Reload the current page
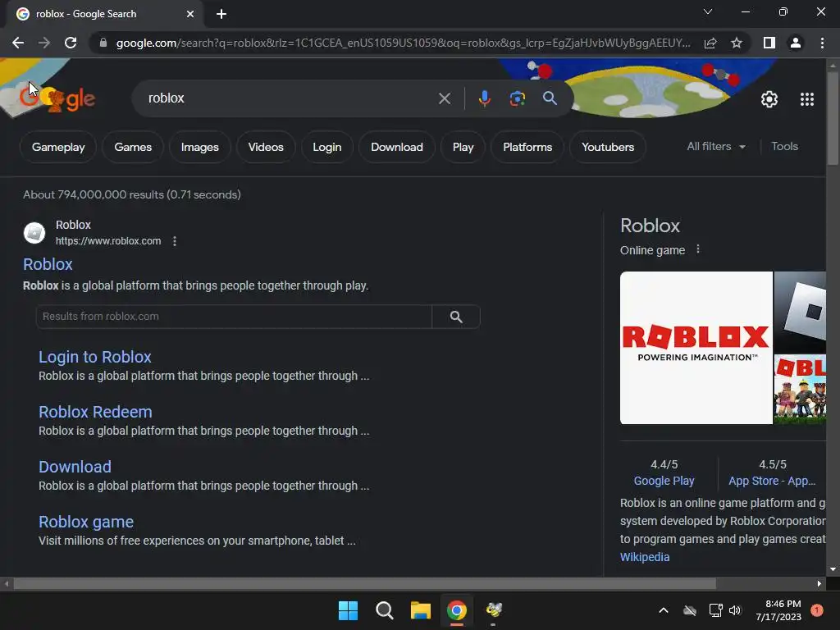This screenshot has height=630, width=840. [71, 43]
